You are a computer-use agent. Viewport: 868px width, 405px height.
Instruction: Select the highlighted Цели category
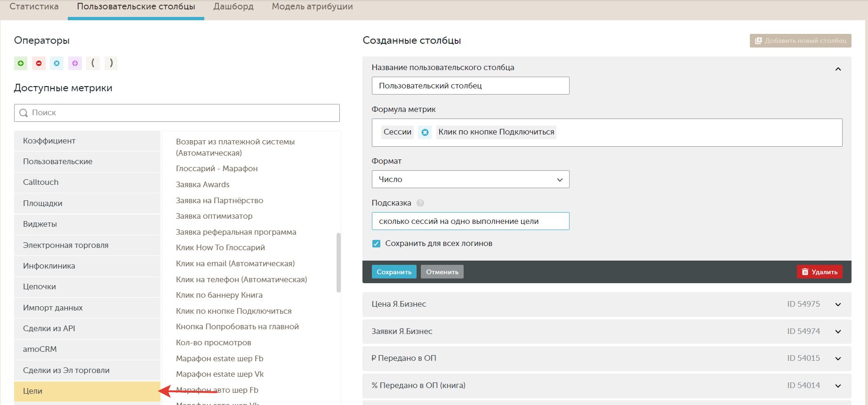(87, 391)
